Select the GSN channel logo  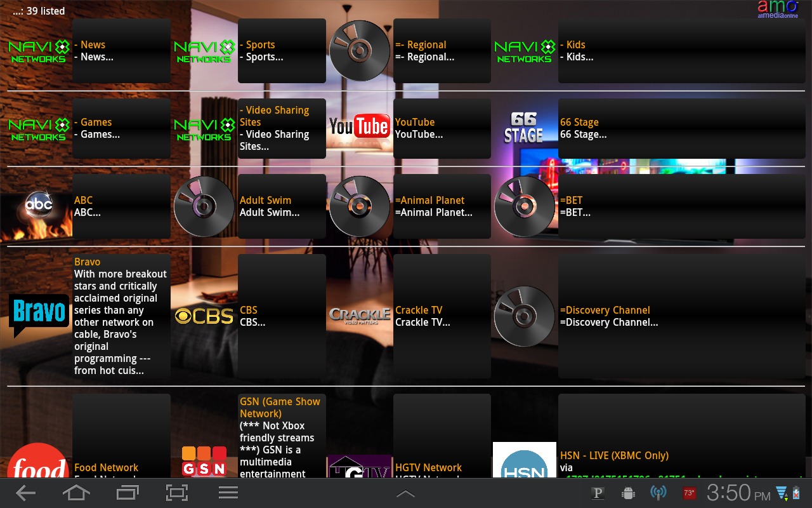(x=204, y=462)
